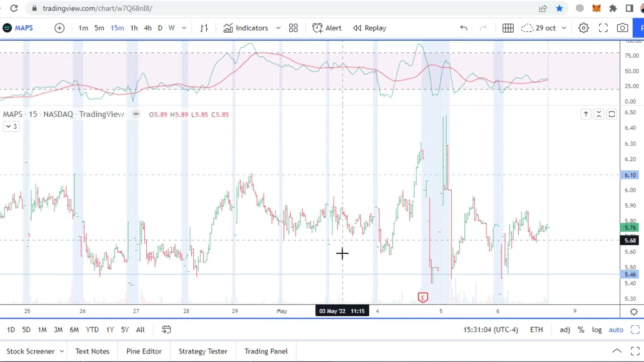Maximize the price chart pane
The height and width of the screenshot is (362, 644).
tap(612, 115)
